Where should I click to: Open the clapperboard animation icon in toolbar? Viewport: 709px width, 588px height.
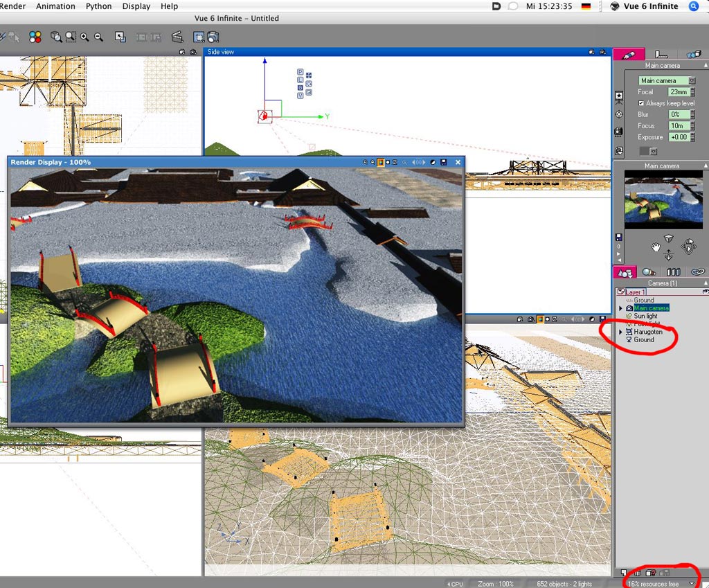177,37
